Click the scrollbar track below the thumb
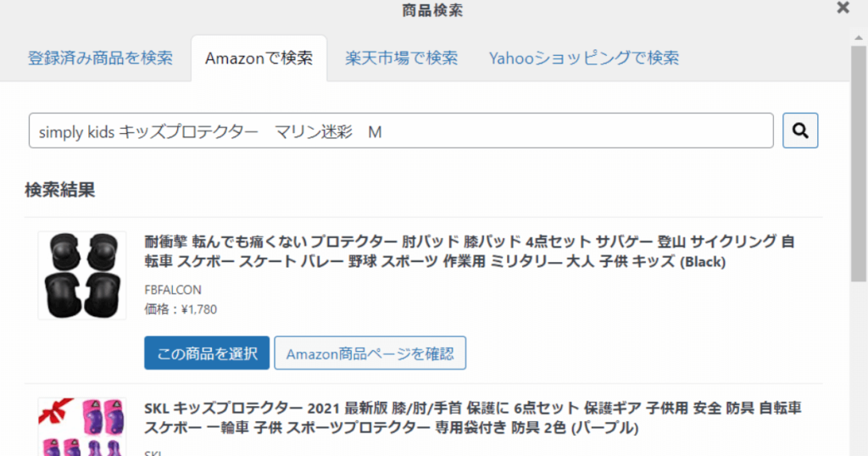The height and width of the screenshot is (456, 868). point(859,370)
